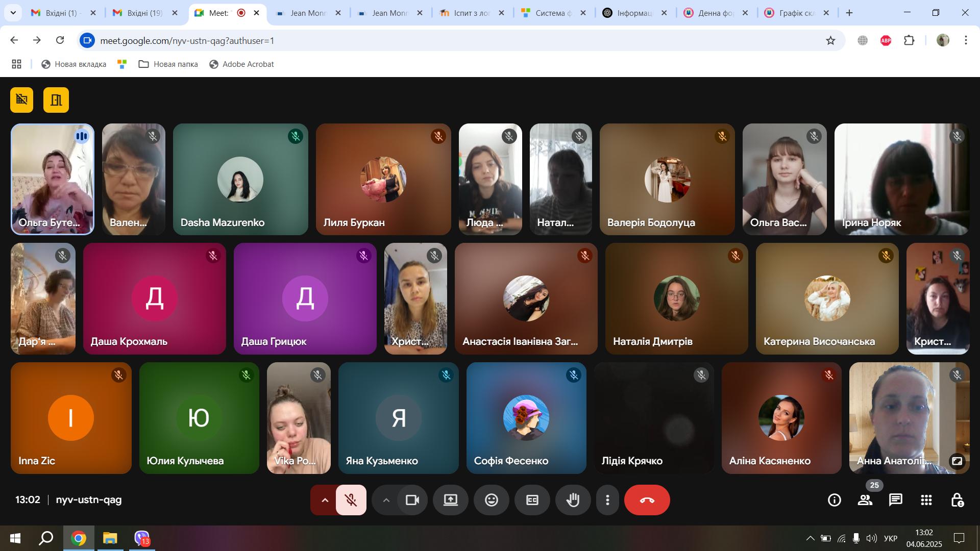This screenshot has height=551, width=980.
Task: Toggle the yellow background-effects-off button
Action: (x=21, y=99)
